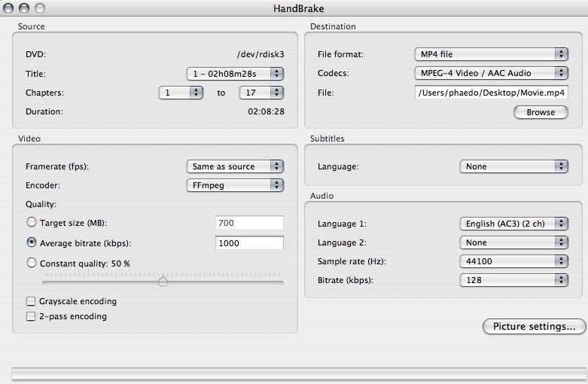Open the Title dropdown showing 1 - 02h08m28s

tap(235, 74)
